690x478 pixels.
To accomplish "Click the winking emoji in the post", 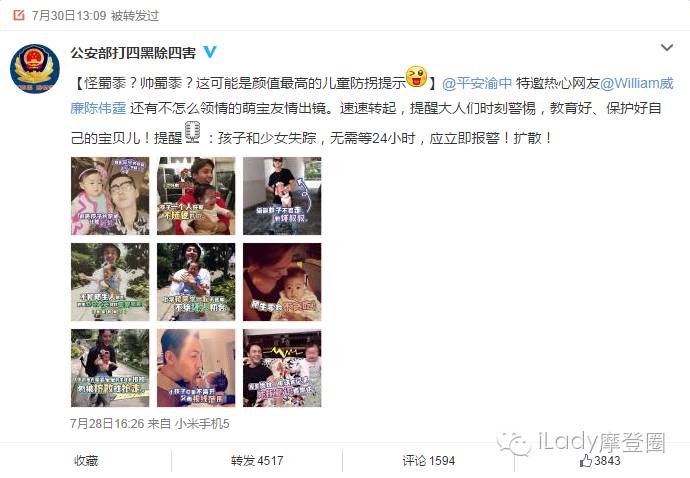I will (416, 77).
